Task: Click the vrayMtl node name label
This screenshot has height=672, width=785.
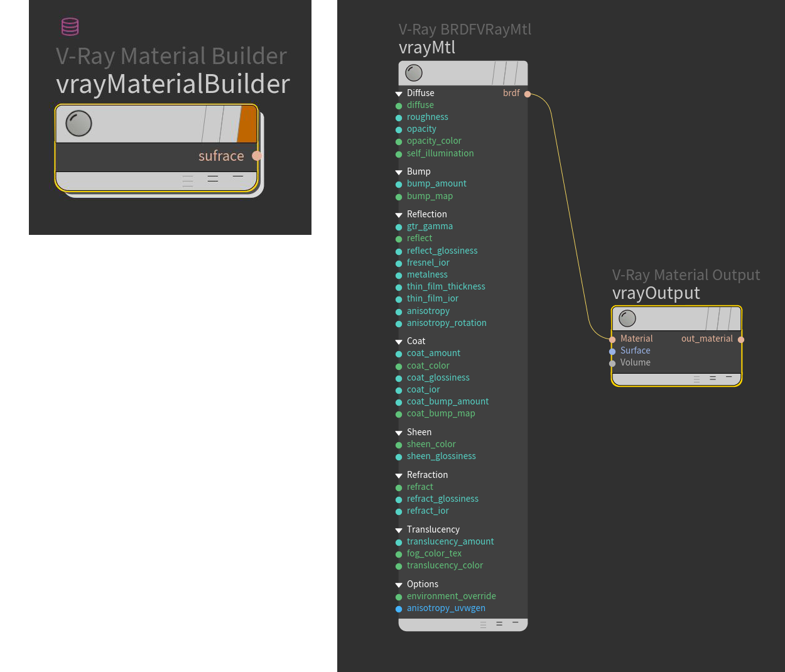Action: pos(427,48)
